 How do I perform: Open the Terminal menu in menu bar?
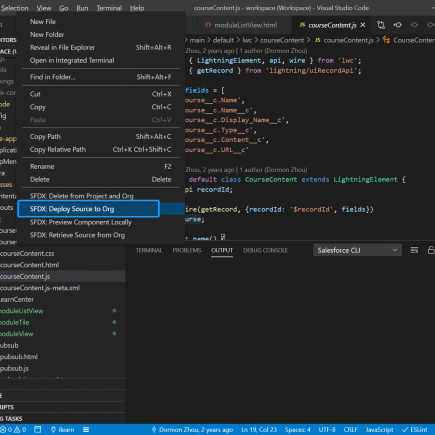(x=109, y=8)
